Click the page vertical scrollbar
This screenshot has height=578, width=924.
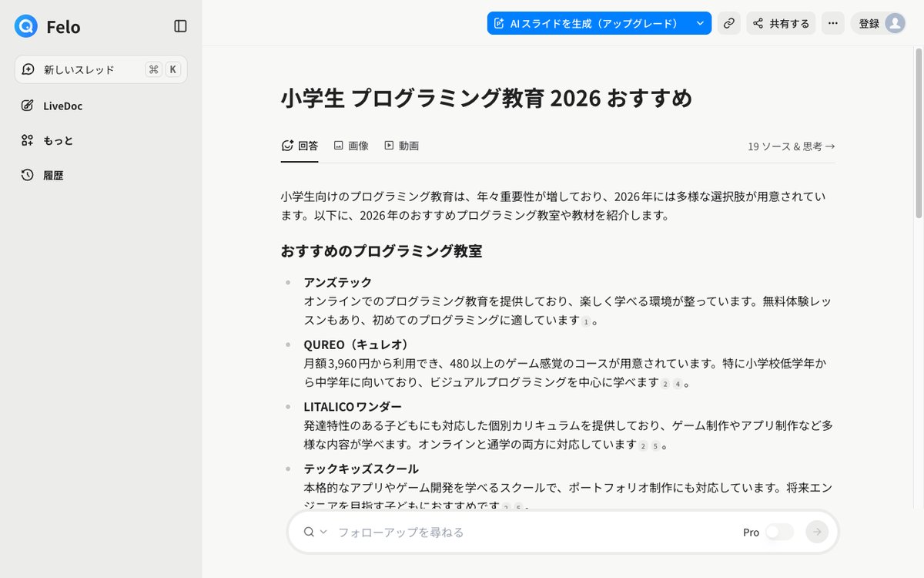click(918, 133)
